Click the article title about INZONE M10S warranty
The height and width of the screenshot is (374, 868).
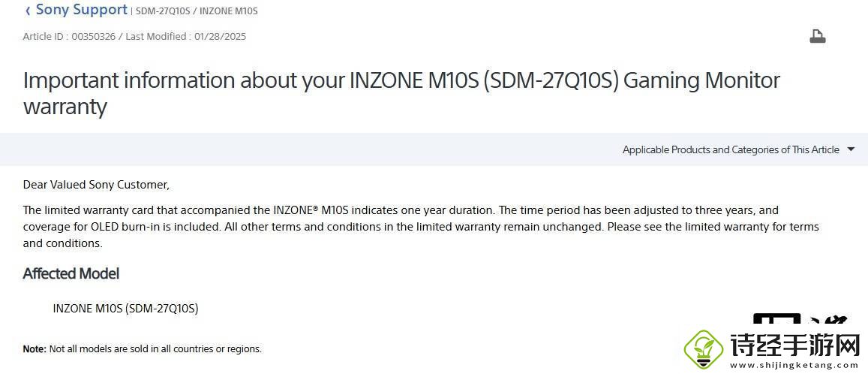[x=401, y=92]
